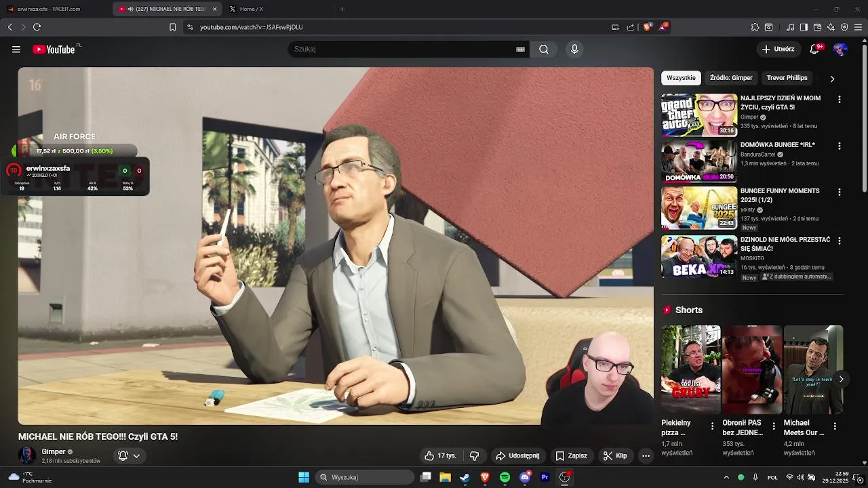Open Brave Rewards triangle icon

tap(663, 27)
